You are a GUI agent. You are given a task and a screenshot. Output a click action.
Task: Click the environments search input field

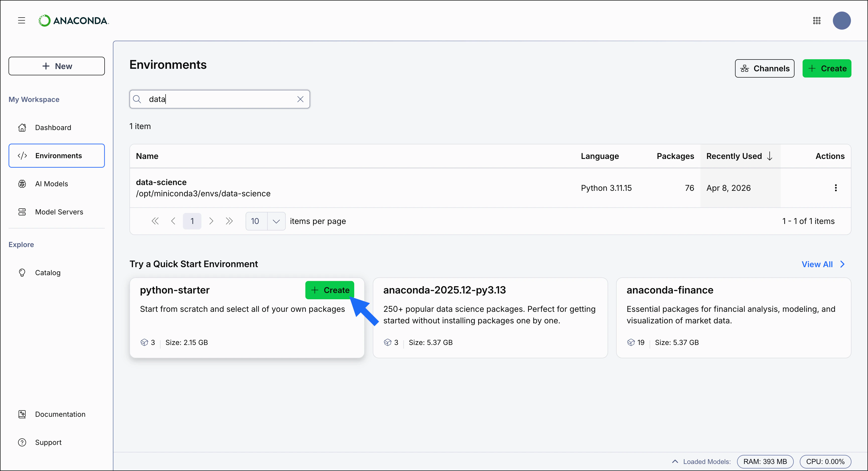tap(219, 99)
